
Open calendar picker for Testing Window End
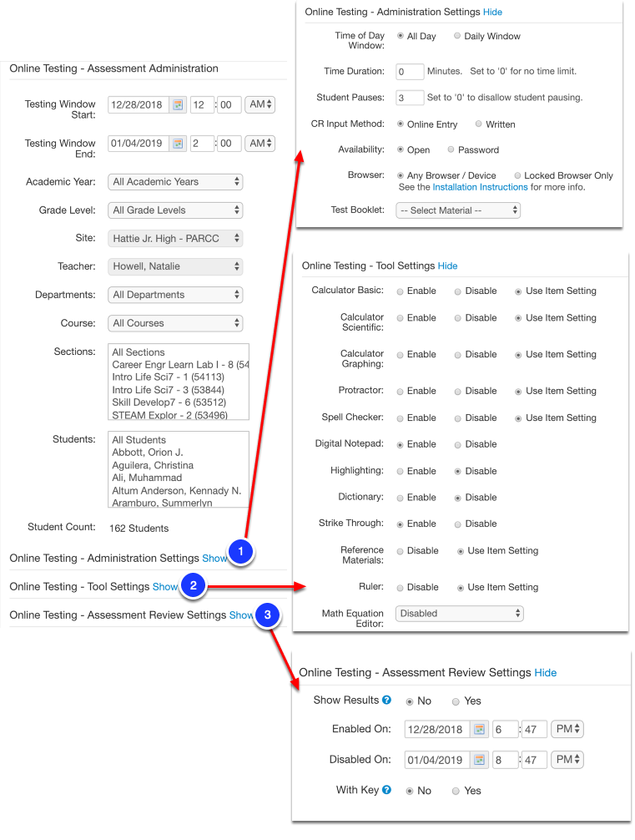(x=179, y=144)
